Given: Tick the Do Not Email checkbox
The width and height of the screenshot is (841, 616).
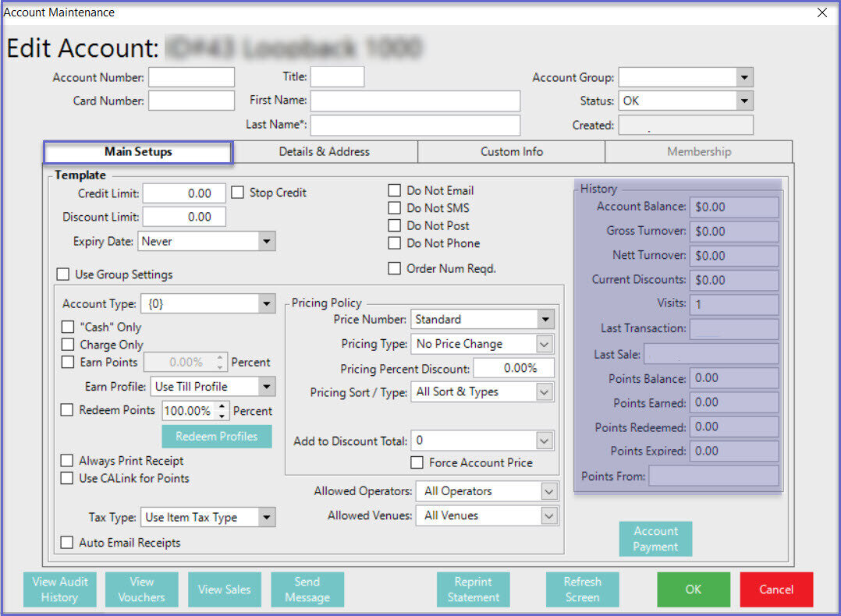Looking at the screenshot, I should (x=396, y=190).
